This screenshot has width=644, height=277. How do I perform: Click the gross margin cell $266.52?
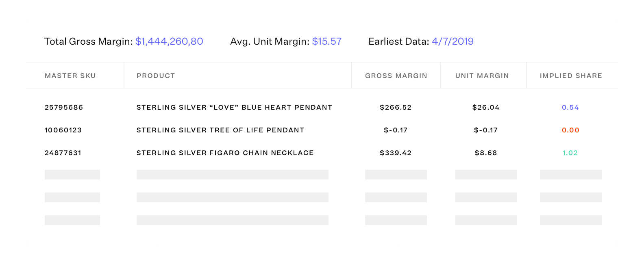[396, 107]
